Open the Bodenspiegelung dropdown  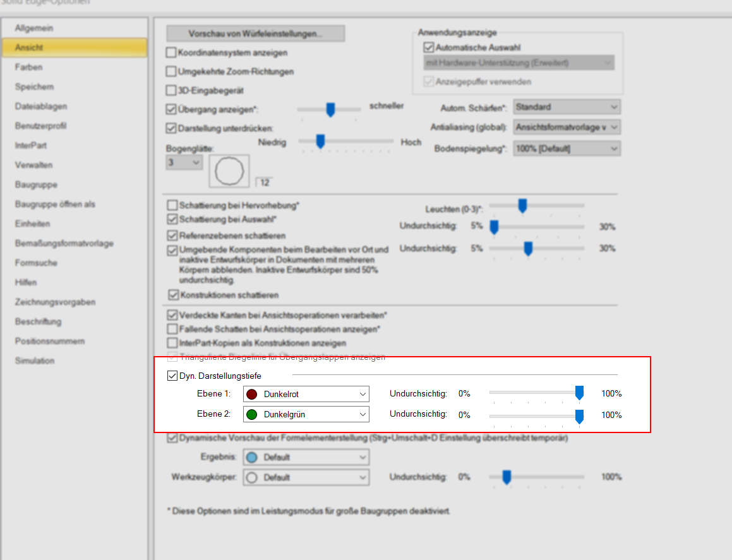(567, 149)
